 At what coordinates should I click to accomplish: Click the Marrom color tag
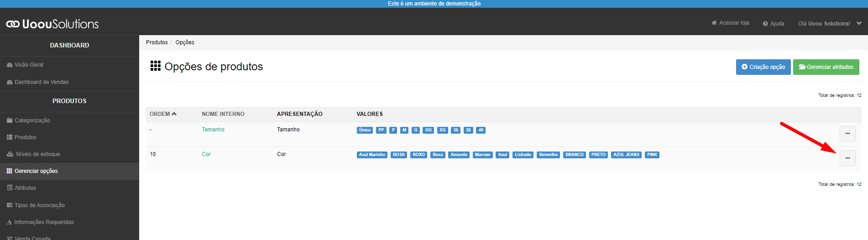(x=482, y=155)
